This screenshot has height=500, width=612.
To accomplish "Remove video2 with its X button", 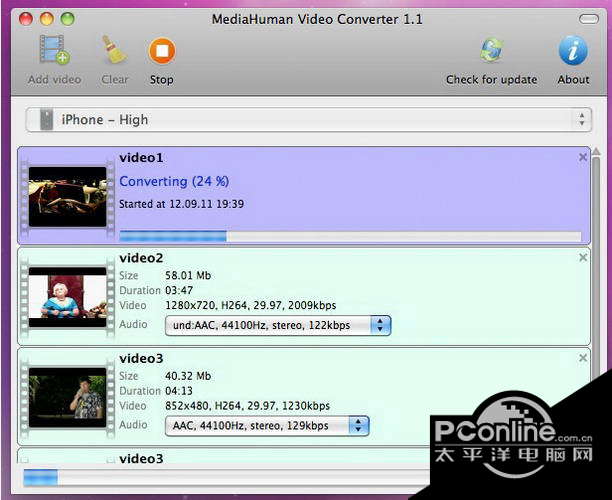I will point(583,257).
